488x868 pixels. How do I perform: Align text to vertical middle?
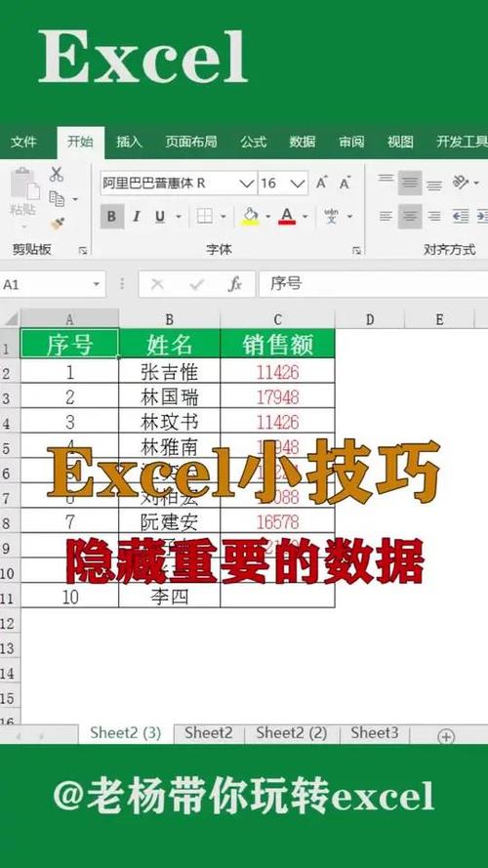tap(410, 183)
